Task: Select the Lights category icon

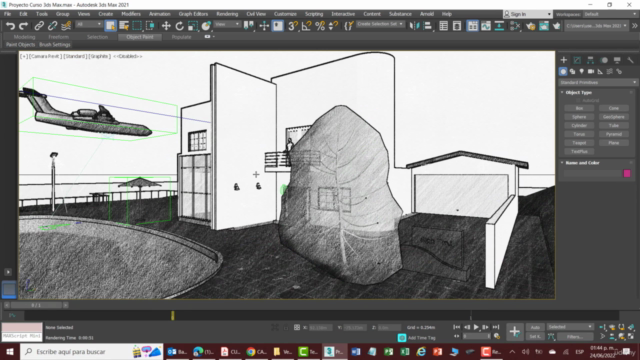Action: 582,71
